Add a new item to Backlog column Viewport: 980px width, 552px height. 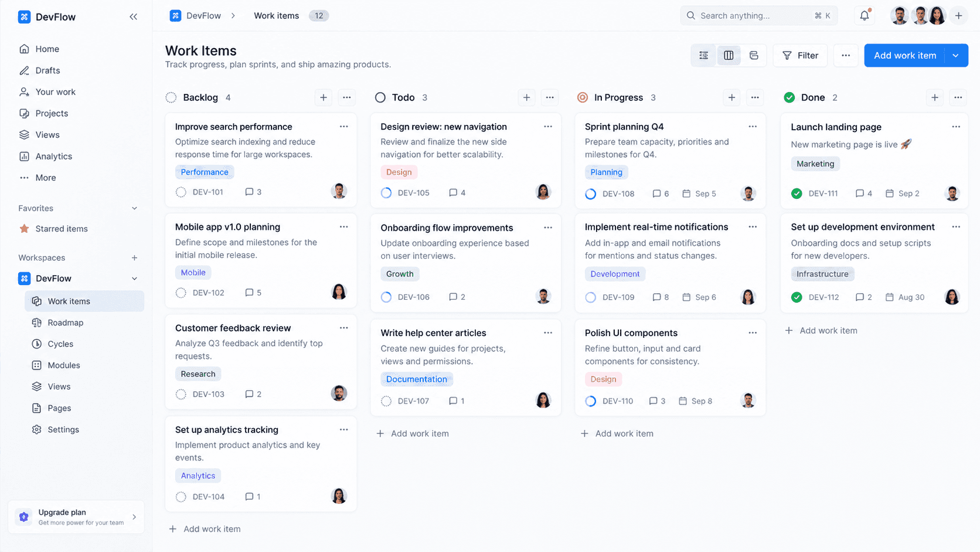tap(324, 97)
